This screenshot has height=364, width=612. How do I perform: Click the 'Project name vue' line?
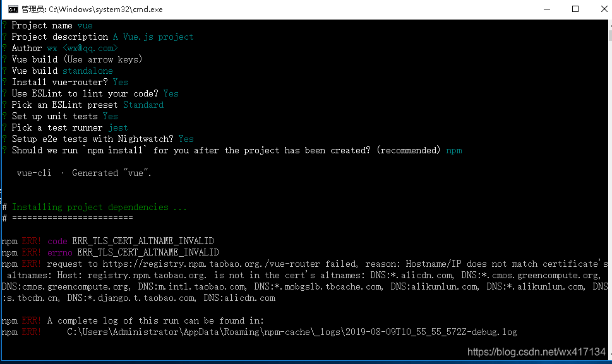pos(52,25)
